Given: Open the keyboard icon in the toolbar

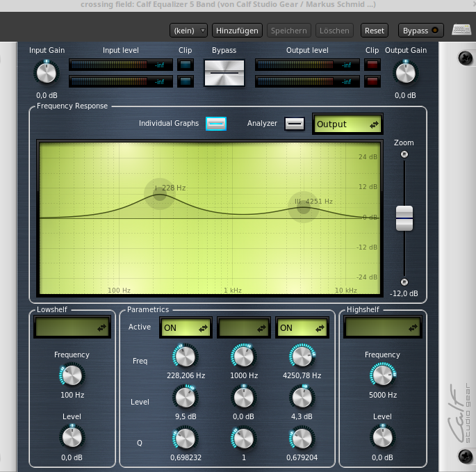Looking at the screenshot, I should (x=461, y=30).
